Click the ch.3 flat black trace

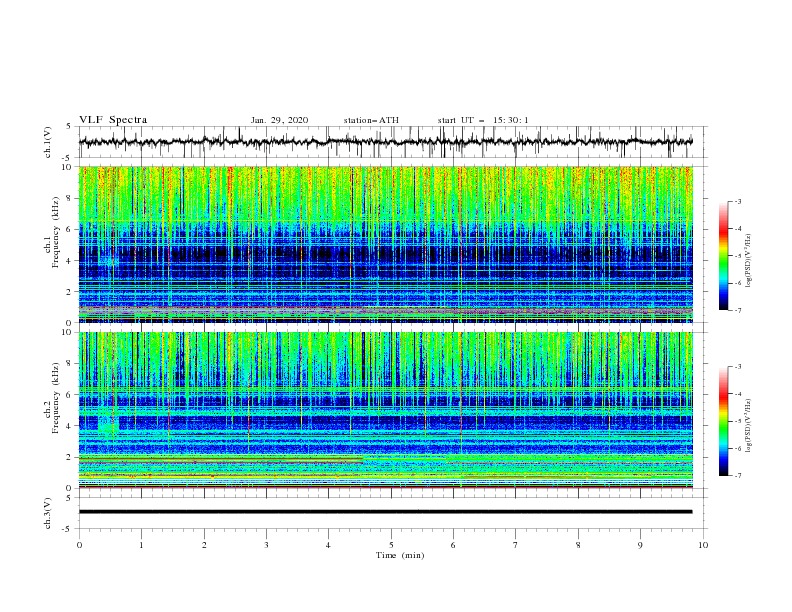point(385,512)
